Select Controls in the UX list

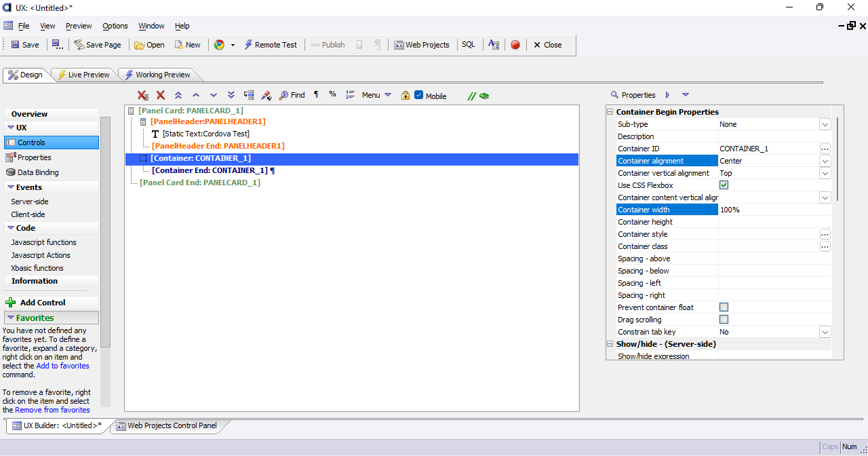click(52, 142)
